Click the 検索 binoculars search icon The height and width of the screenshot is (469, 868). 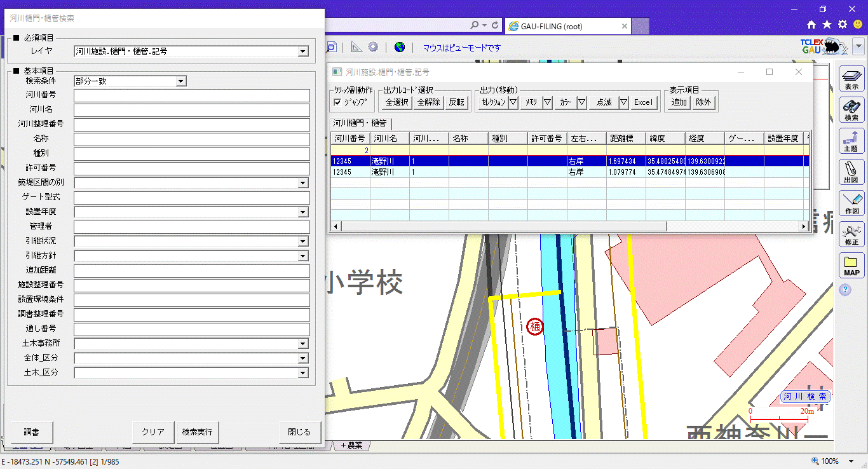click(851, 110)
